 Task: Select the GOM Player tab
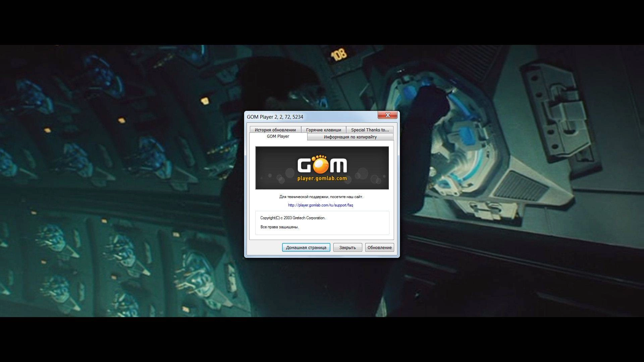278,136
